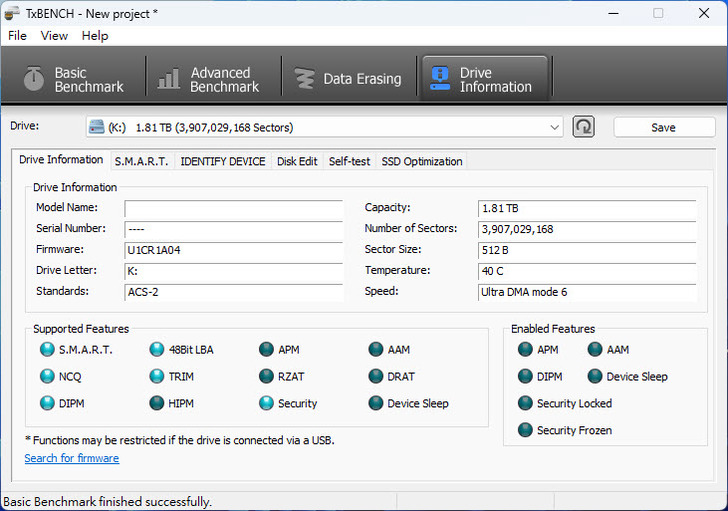Open the Help menu
The width and height of the screenshot is (728, 511).
click(x=95, y=36)
